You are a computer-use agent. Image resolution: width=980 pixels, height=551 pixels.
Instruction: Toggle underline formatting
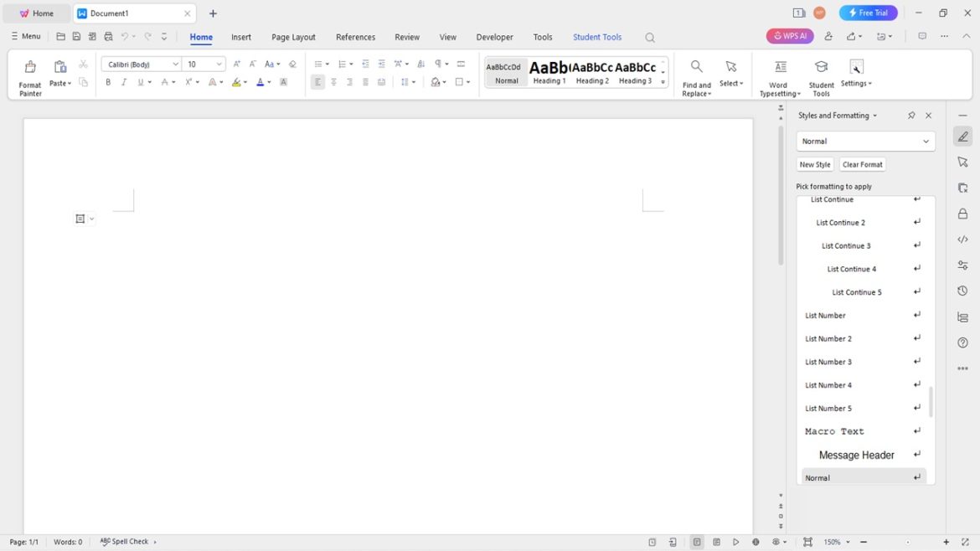coord(138,81)
